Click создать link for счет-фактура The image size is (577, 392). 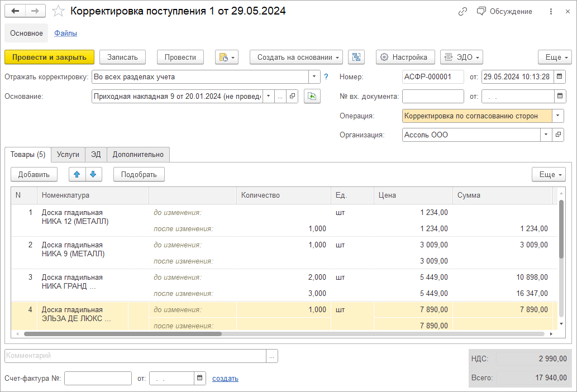click(225, 379)
